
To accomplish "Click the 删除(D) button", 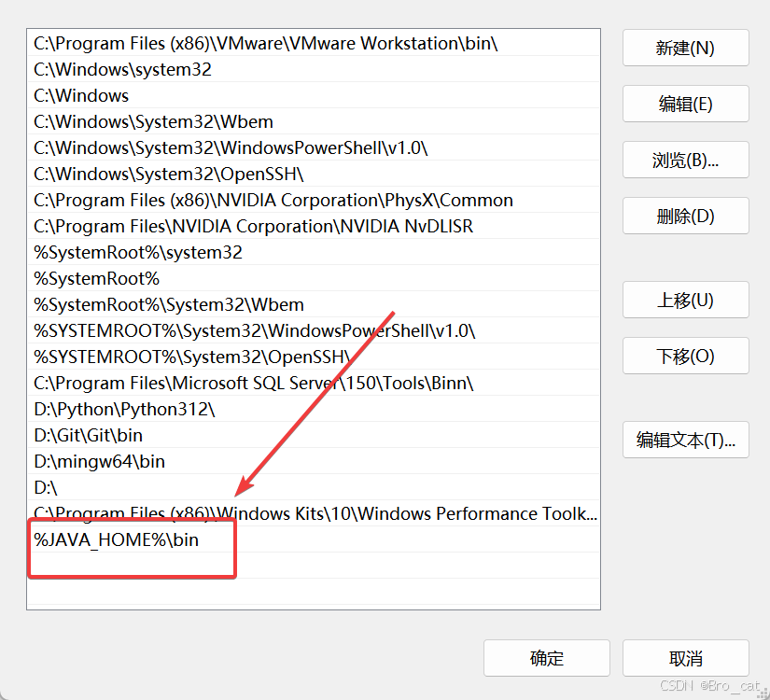I will tap(686, 216).
